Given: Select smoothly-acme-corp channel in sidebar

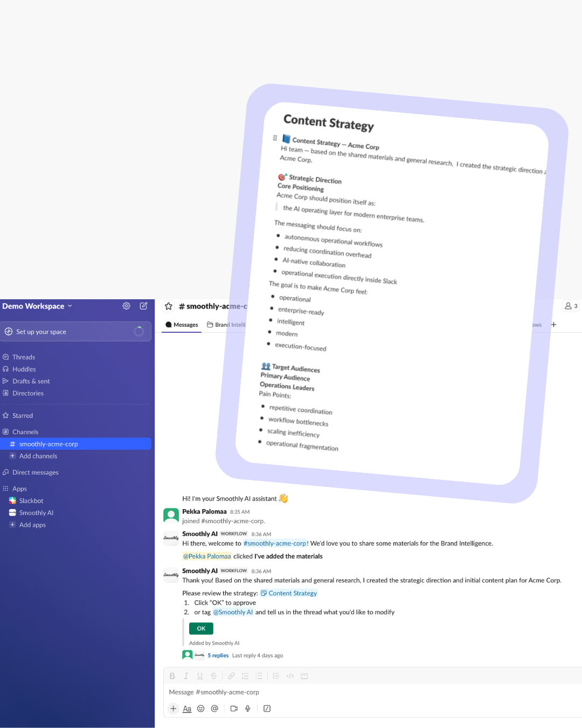Looking at the screenshot, I should point(75,444).
